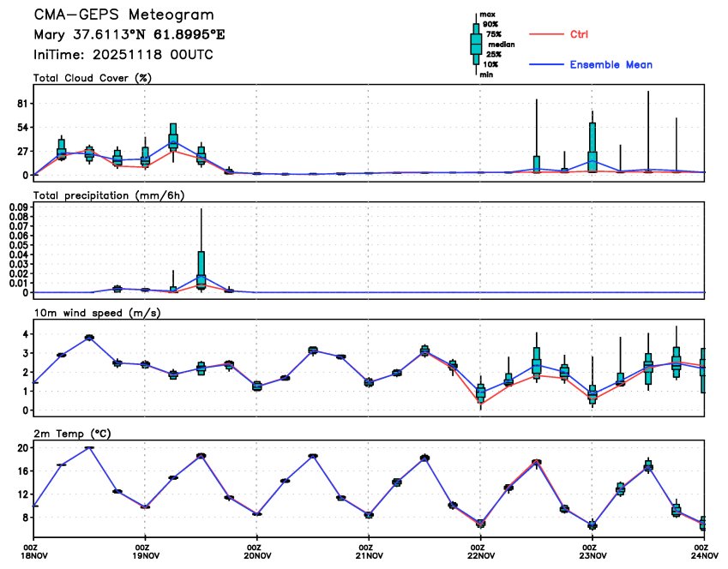The image size is (728, 569).
Task: Click the CMA-GEPS Meteogram title
Action: coord(124,15)
